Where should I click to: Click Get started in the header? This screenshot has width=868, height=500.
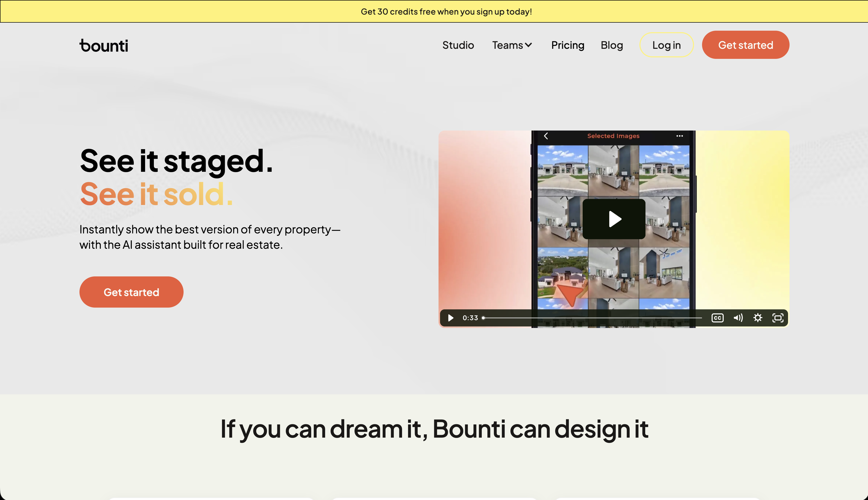[x=746, y=45]
